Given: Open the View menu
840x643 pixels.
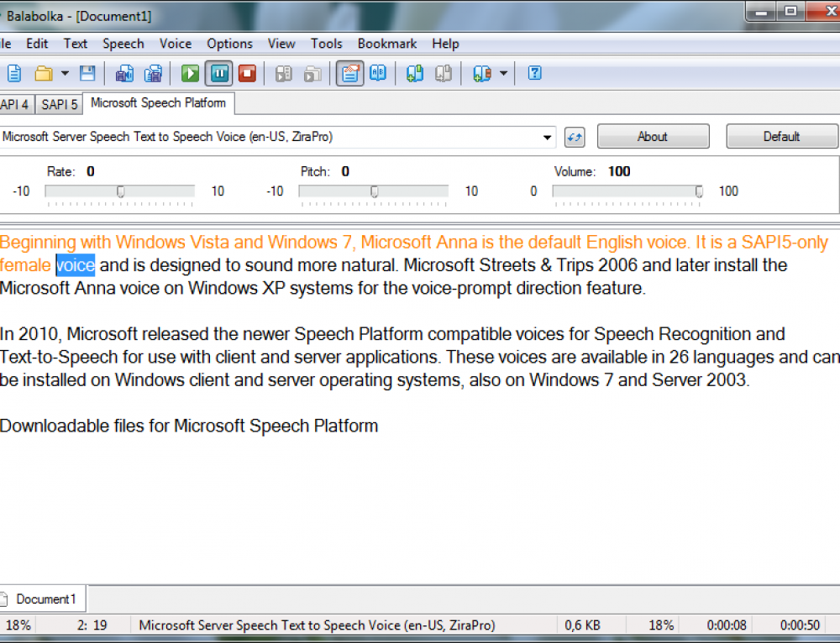Looking at the screenshot, I should (281, 44).
